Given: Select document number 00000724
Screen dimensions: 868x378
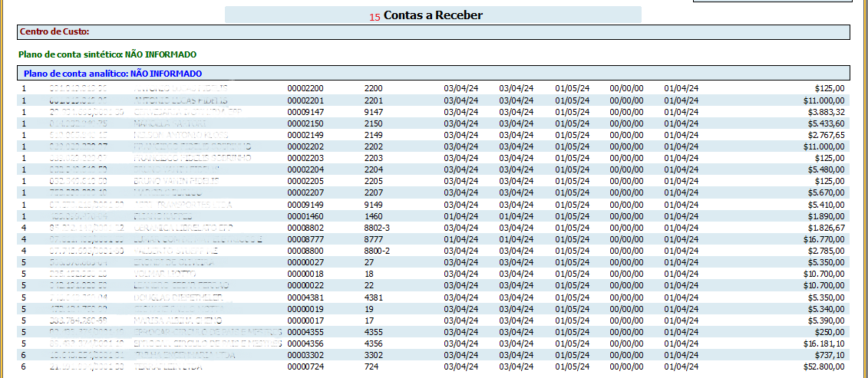Looking at the screenshot, I should (305, 366).
